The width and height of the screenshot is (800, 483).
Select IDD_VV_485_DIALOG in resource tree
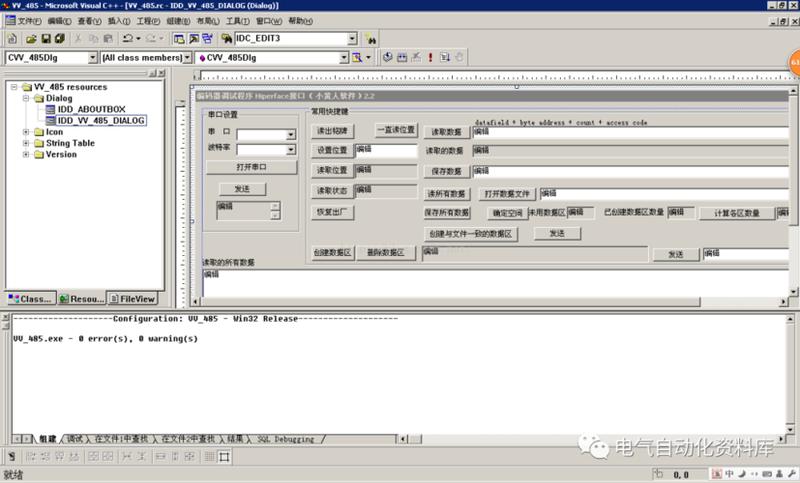click(101, 120)
